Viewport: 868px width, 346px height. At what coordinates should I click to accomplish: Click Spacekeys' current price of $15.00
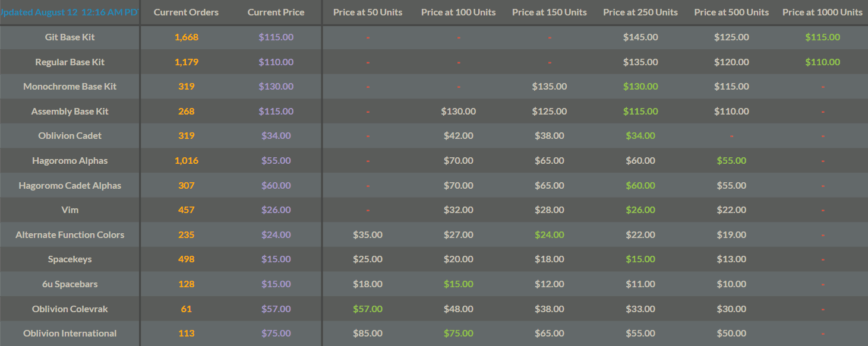(276, 259)
